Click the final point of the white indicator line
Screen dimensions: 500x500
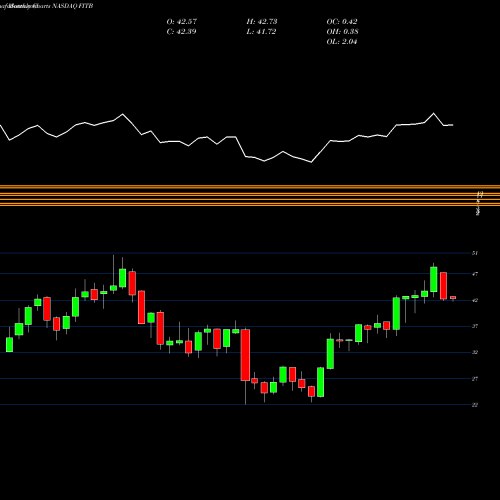[453, 125]
